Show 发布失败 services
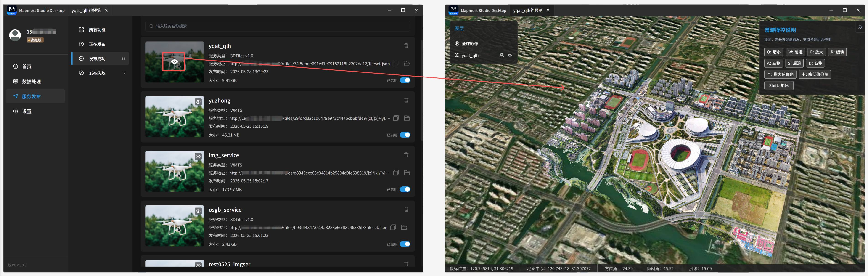 coord(101,73)
